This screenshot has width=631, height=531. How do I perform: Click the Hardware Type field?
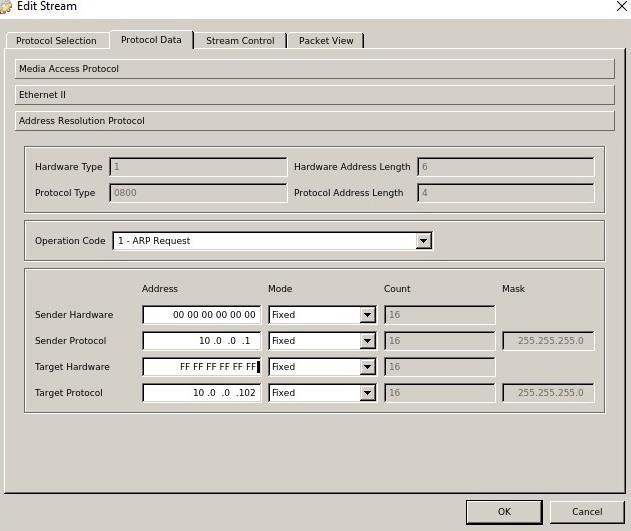[x=198, y=167]
